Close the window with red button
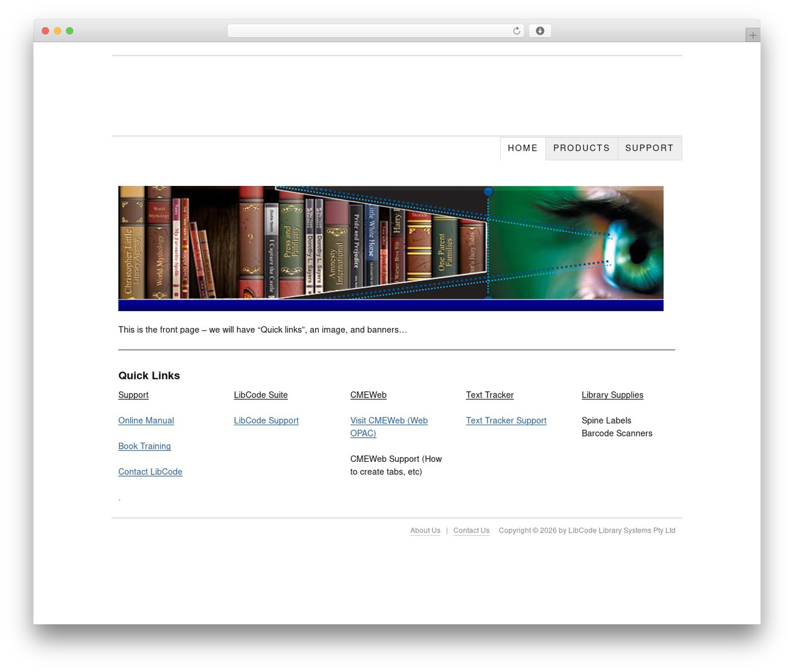 tap(45, 31)
